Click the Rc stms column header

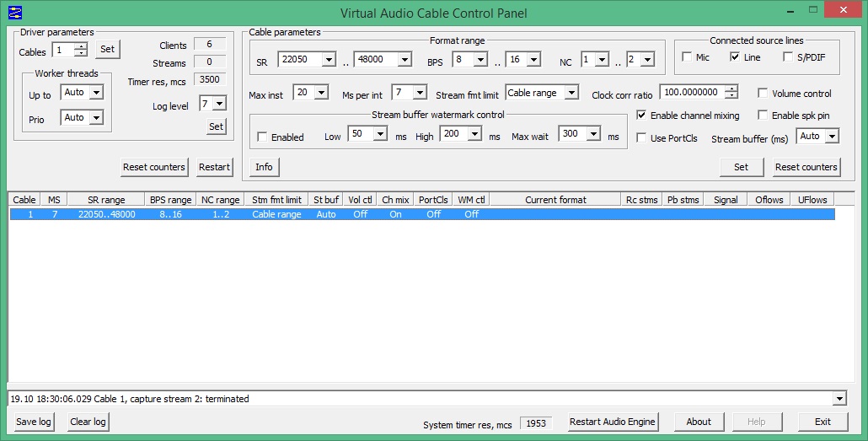pos(642,200)
